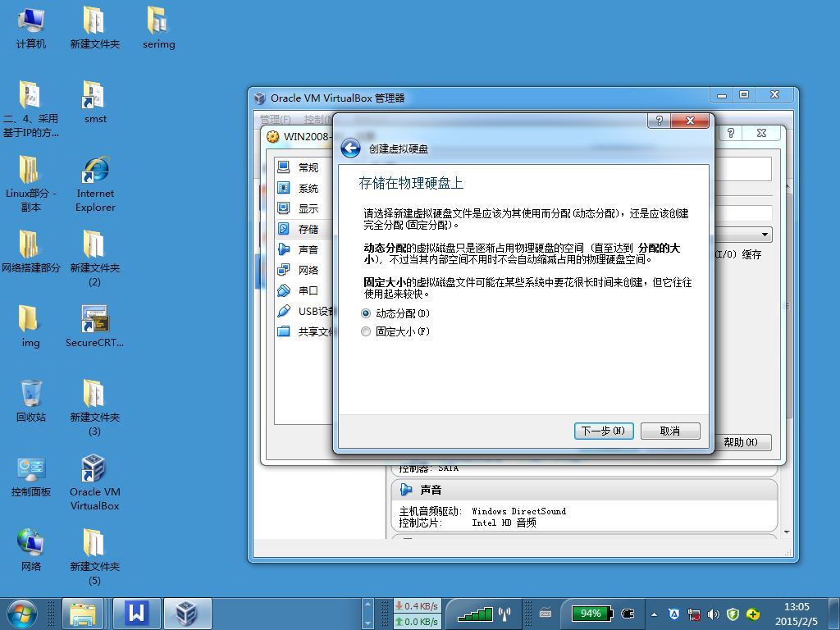Viewport: 840px width, 630px height.
Task: Select the Oracle VM VirtualBox desktop shortcut
Action: point(95,482)
